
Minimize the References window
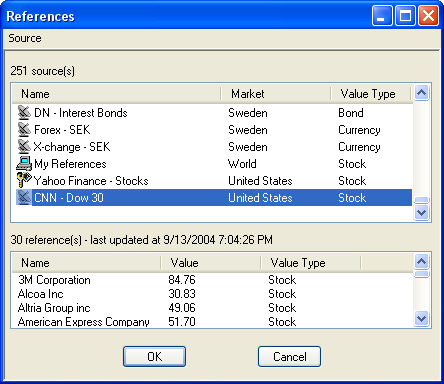click(x=382, y=15)
